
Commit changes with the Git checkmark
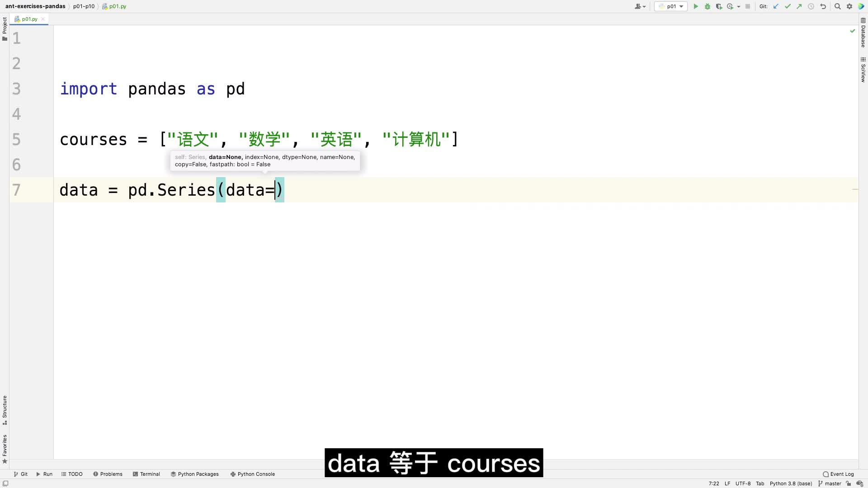788,6
